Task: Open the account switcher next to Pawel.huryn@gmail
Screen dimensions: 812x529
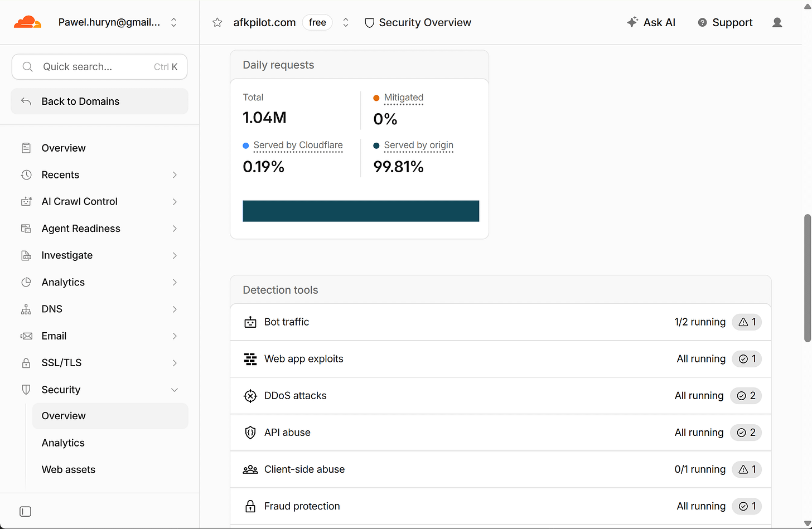Action: pos(174,22)
